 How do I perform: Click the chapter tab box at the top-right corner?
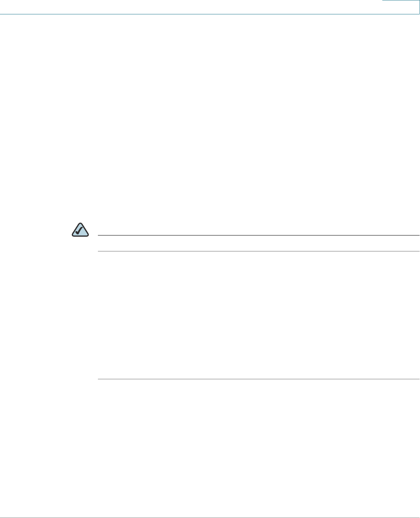pos(401,7)
